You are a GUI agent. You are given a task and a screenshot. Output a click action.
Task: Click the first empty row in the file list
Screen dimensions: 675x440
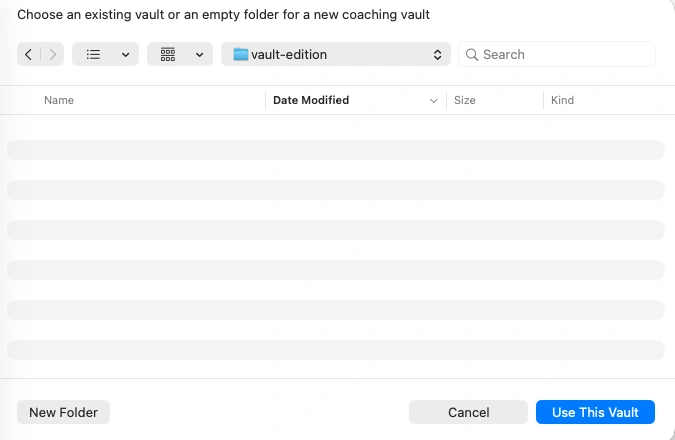[x=336, y=150]
